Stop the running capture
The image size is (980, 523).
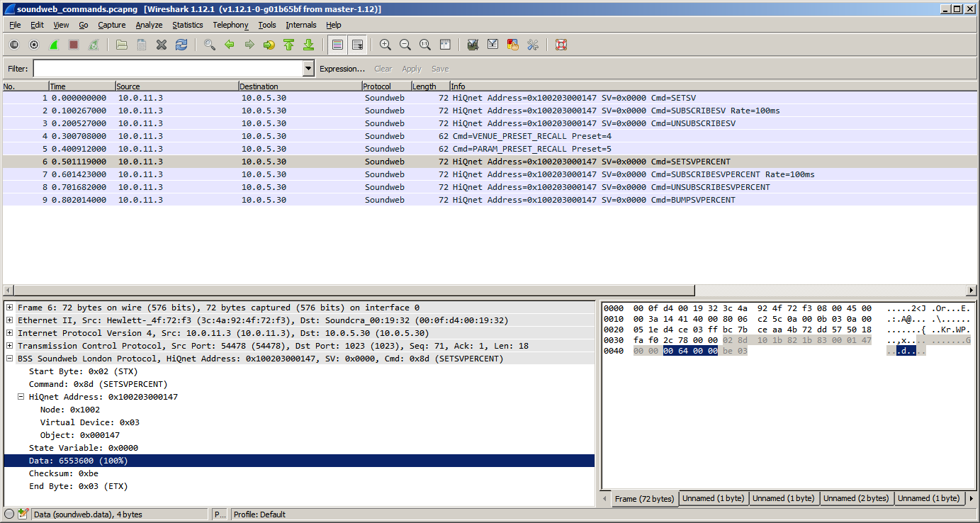[x=74, y=45]
